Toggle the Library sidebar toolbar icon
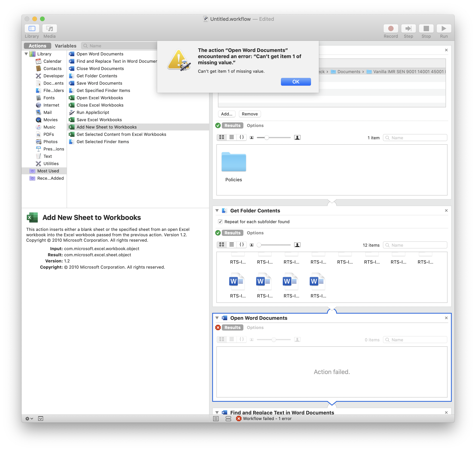476x451 pixels. [x=32, y=29]
